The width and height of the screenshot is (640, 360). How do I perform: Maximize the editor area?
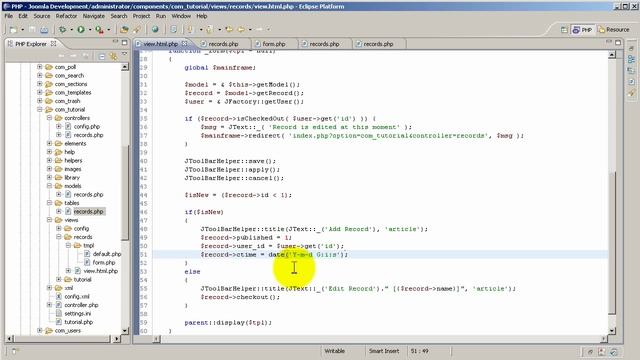tap(618, 42)
